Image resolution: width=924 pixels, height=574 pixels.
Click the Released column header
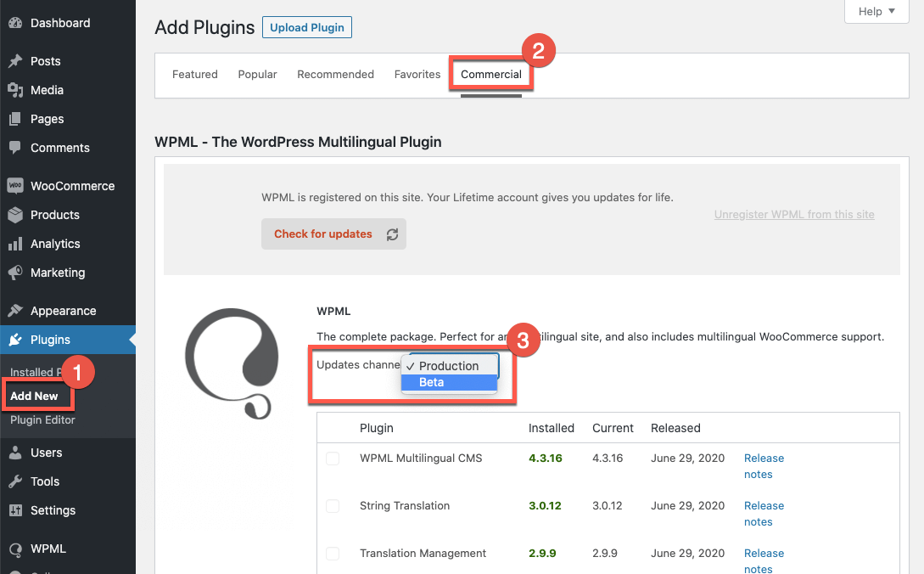[675, 428]
